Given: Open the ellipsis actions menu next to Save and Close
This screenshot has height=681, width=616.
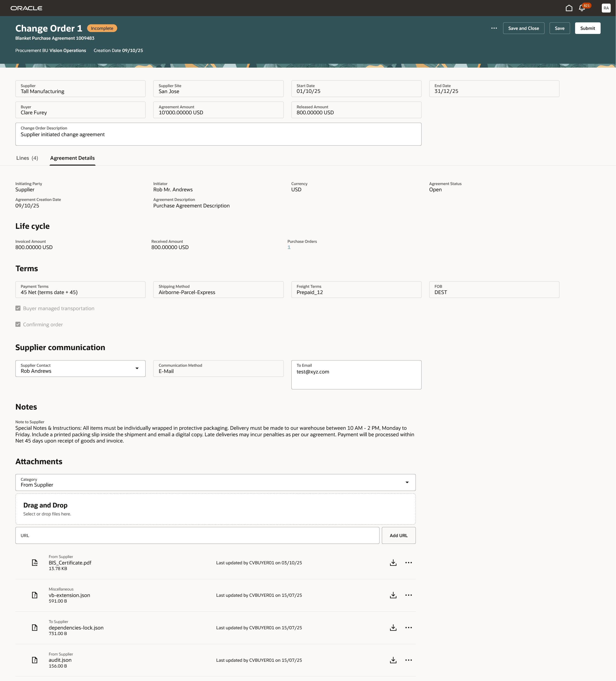Looking at the screenshot, I should [x=494, y=28].
